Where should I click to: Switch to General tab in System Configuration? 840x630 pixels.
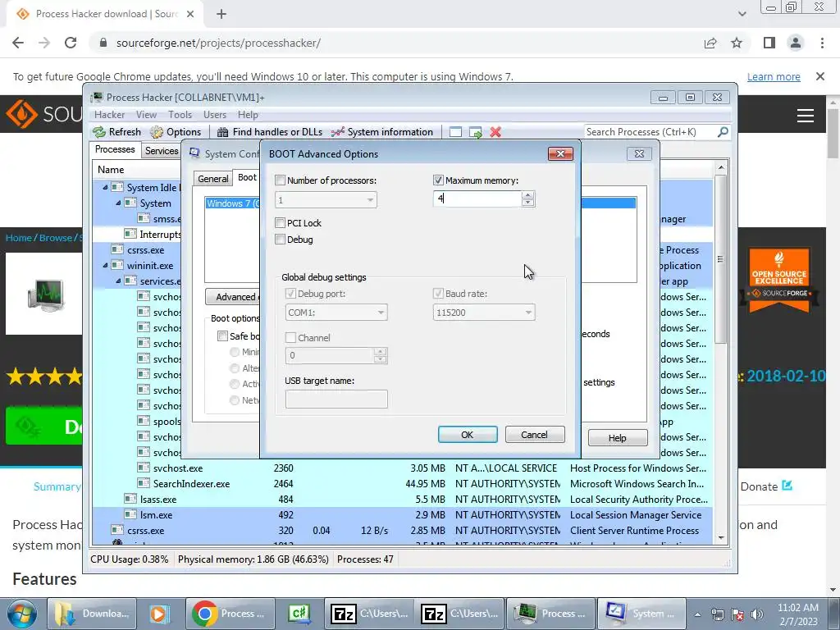[212, 179]
